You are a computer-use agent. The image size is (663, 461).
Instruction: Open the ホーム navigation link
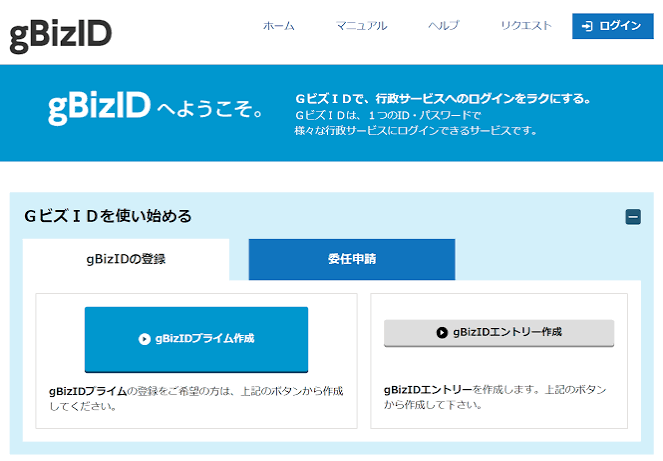click(279, 26)
